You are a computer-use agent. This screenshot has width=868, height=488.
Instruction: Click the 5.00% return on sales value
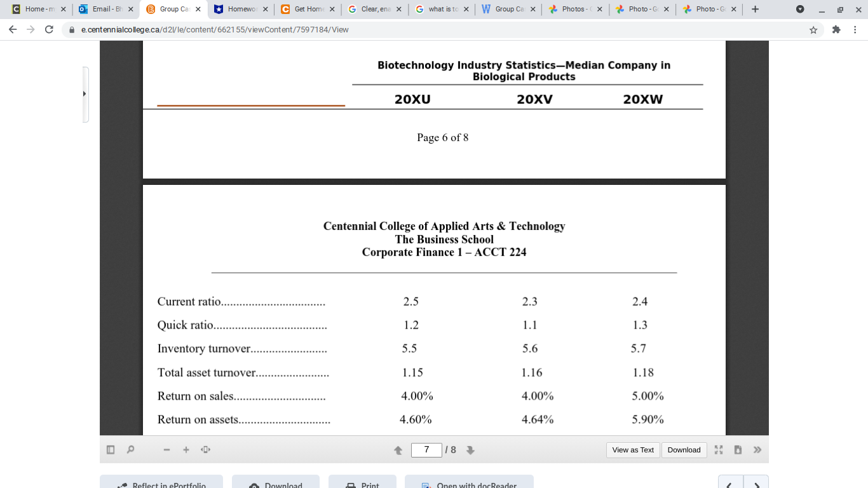648,396
